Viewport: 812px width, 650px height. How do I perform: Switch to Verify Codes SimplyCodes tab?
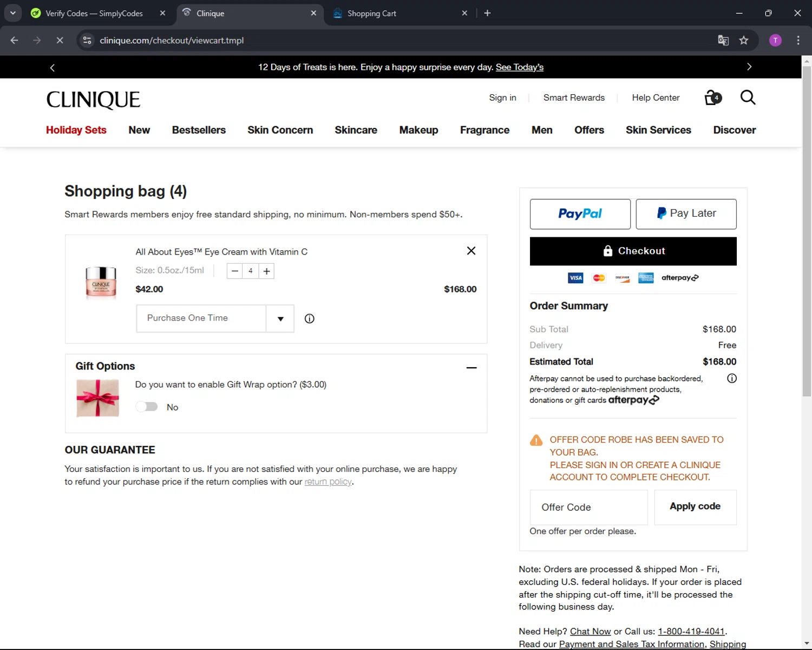pyautogui.click(x=94, y=14)
